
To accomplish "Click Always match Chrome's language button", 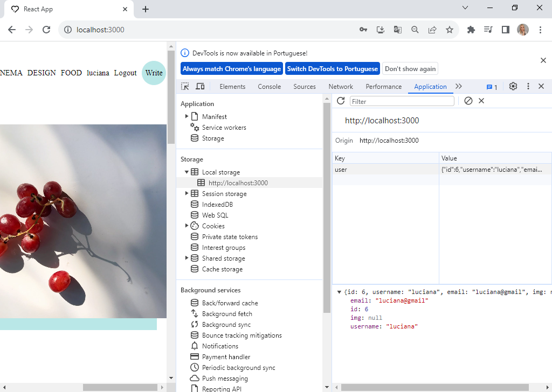I will pos(232,69).
